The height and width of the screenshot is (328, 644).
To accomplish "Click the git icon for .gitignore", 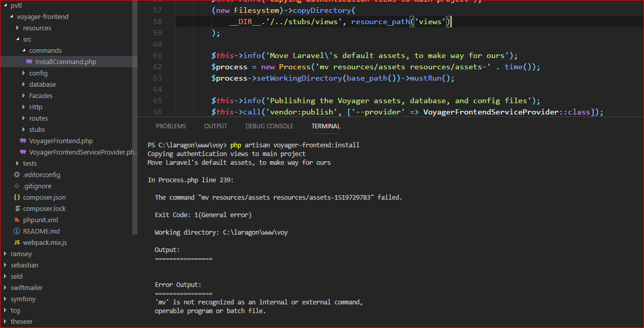I will [x=17, y=186].
